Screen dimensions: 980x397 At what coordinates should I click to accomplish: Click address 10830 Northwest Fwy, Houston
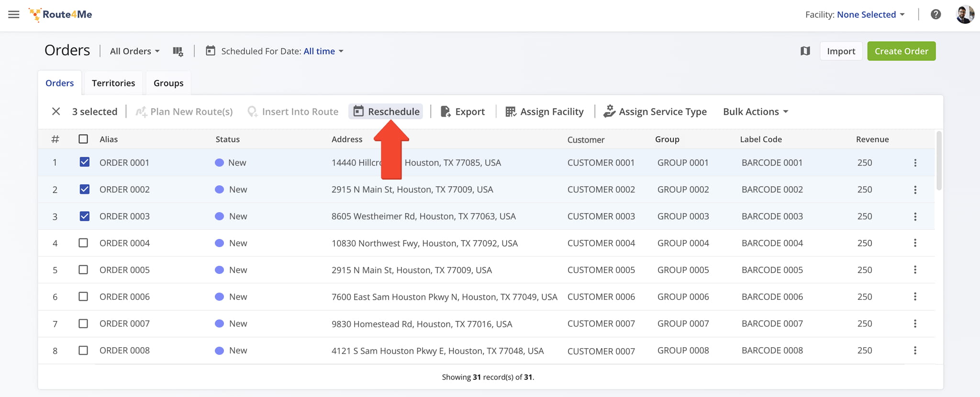click(x=424, y=243)
